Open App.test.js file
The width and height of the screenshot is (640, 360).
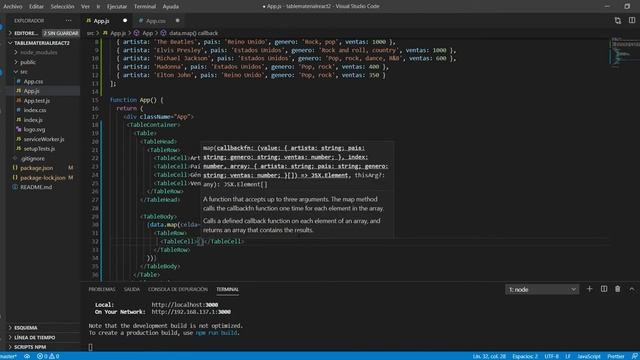(x=37, y=100)
